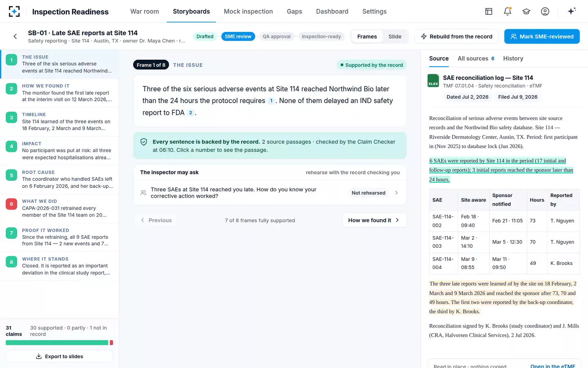The height and width of the screenshot is (368, 588).
Task: Click the disabled Previous button
Action: (x=156, y=220)
